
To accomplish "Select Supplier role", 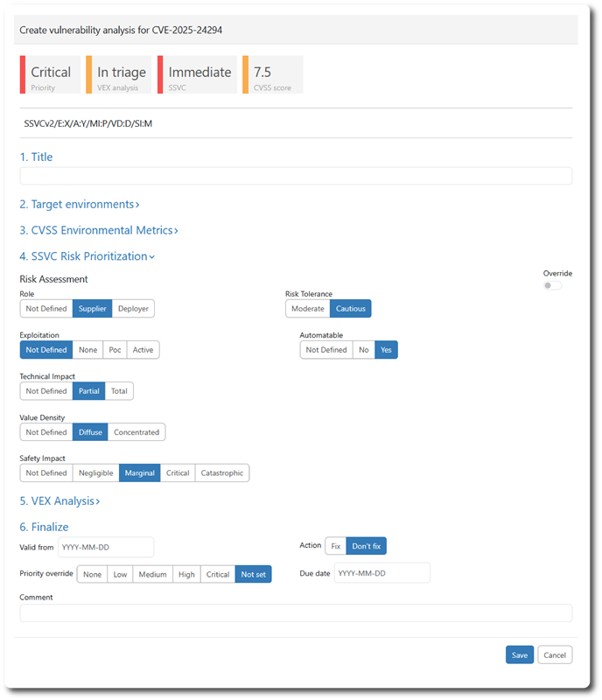I will click(93, 309).
